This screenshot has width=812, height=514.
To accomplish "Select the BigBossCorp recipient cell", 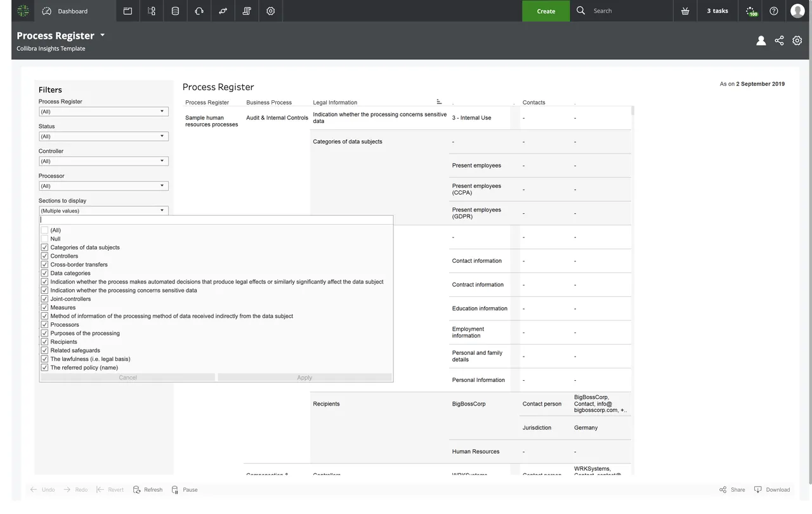I will (469, 404).
